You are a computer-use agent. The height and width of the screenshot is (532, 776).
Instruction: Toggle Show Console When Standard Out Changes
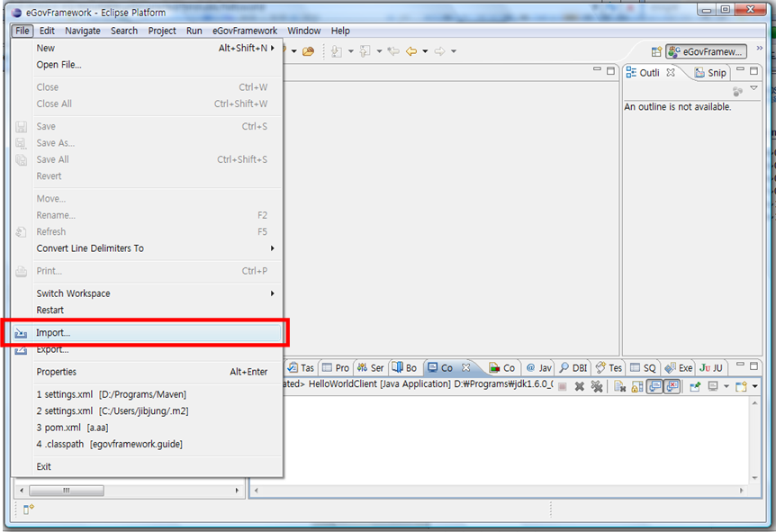click(654, 386)
